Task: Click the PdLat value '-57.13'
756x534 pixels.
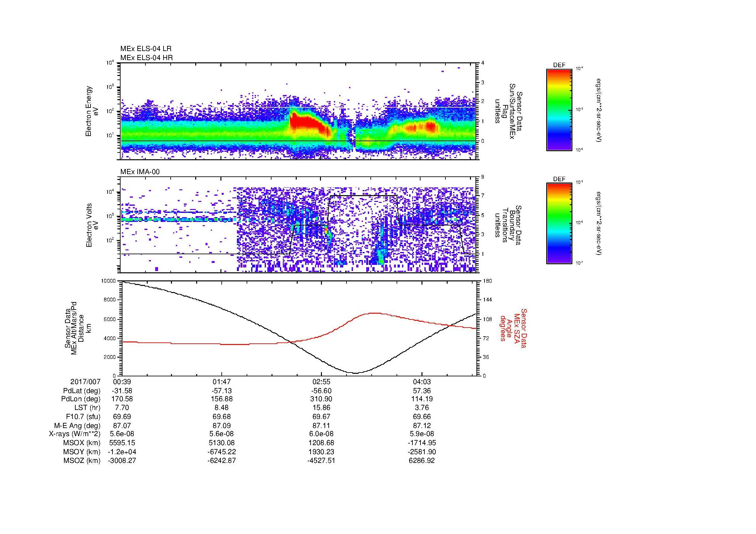Action: pos(222,391)
